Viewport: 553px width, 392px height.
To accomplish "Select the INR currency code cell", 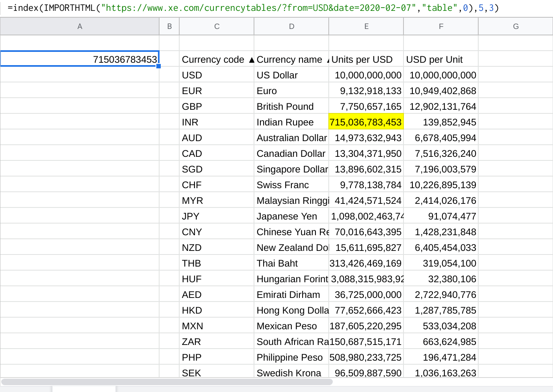I will pyautogui.click(x=217, y=121).
